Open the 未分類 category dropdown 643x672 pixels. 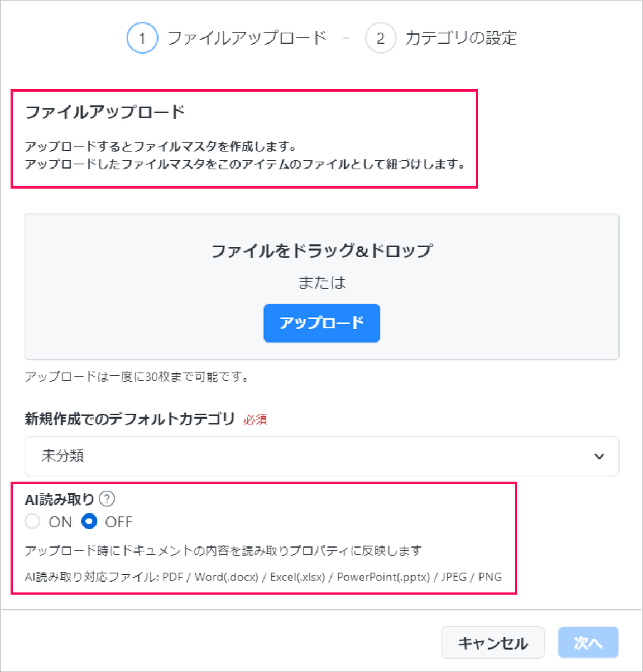(x=321, y=456)
